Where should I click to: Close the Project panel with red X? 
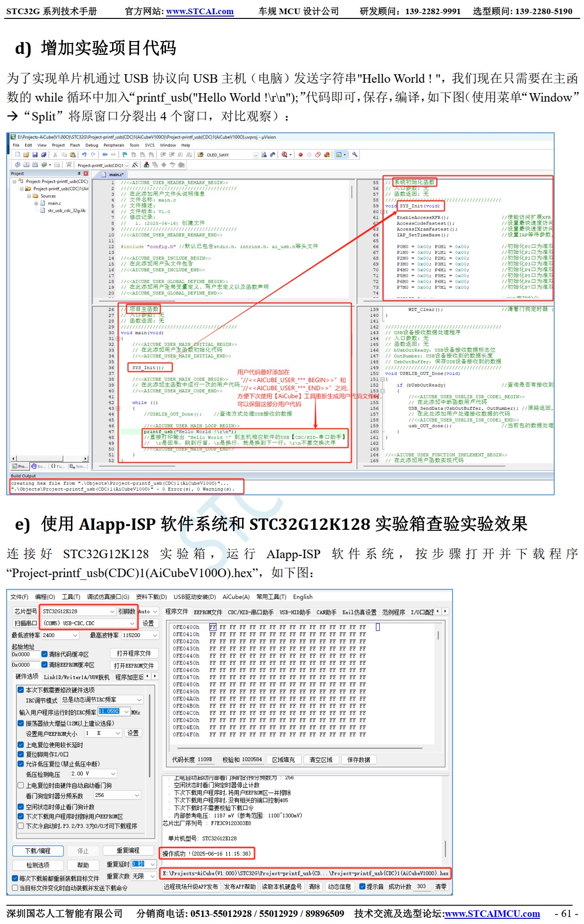tap(86, 173)
